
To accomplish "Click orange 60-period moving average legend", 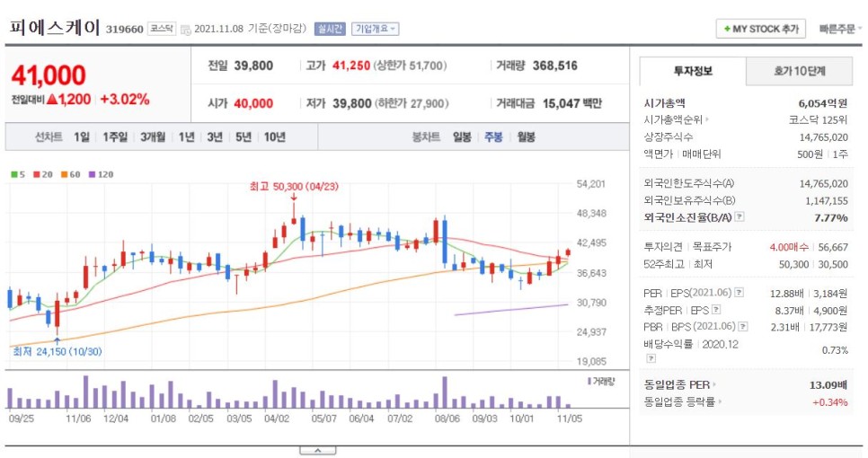I will click(70, 174).
